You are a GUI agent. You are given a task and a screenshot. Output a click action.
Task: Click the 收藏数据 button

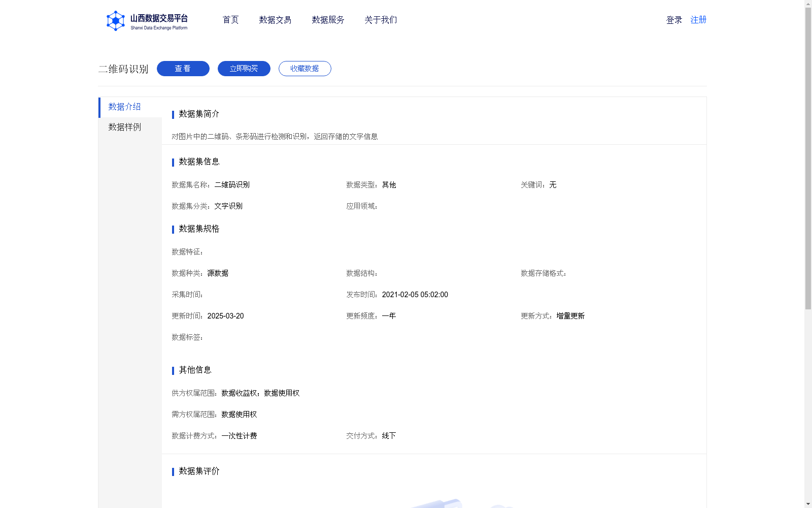[305, 69]
